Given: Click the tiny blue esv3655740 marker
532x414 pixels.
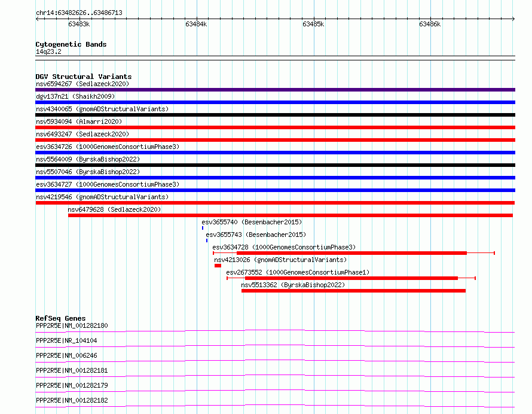Looking at the screenshot, I should coord(203,228).
